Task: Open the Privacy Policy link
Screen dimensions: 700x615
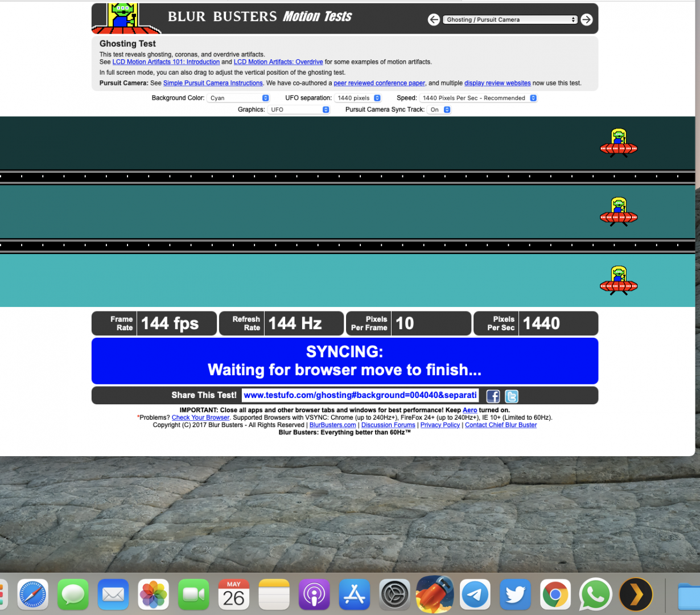Action: coord(440,425)
